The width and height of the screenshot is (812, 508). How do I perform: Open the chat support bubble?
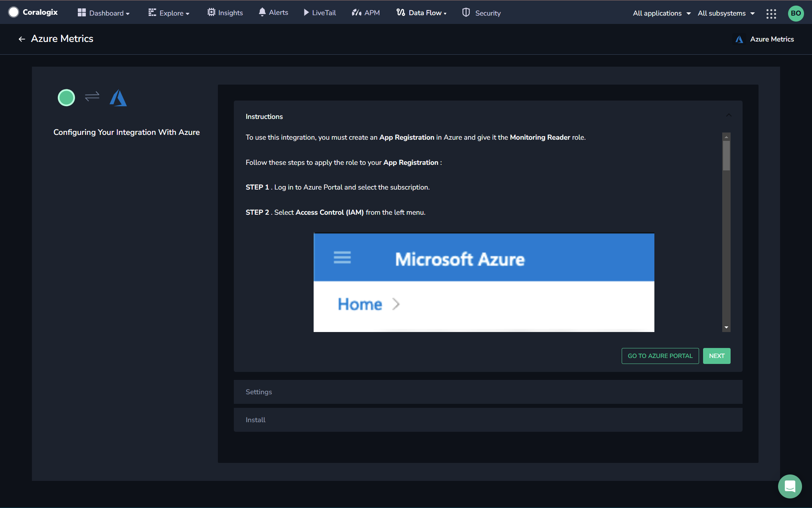coord(790,486)
